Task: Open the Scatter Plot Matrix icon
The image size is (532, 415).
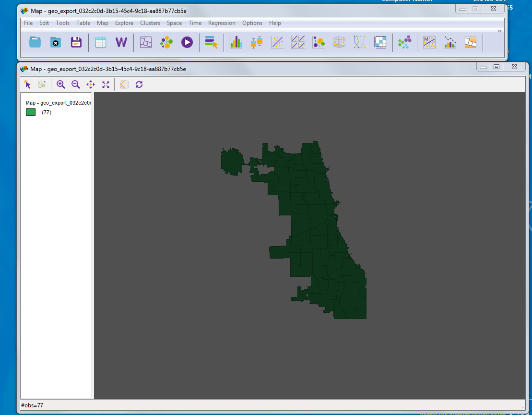Action: (x=298, y=42)
